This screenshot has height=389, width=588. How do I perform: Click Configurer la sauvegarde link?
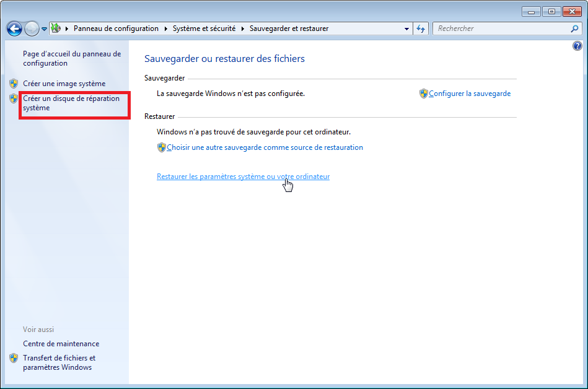coord(470,94)
